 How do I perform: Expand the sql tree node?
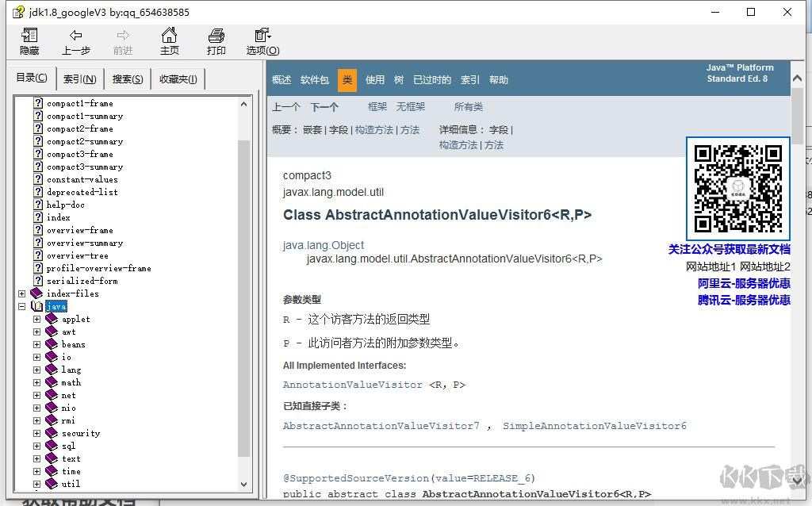[36, 446]
